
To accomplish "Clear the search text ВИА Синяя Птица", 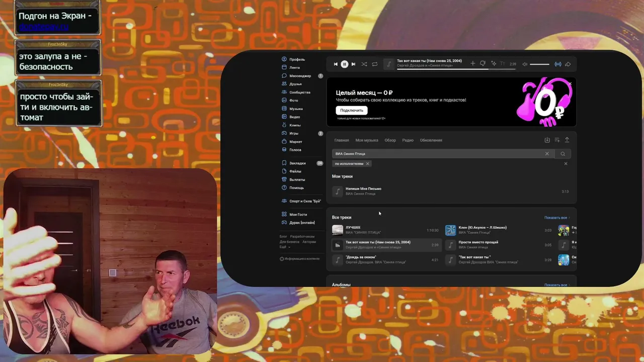I will pos(547,154).
